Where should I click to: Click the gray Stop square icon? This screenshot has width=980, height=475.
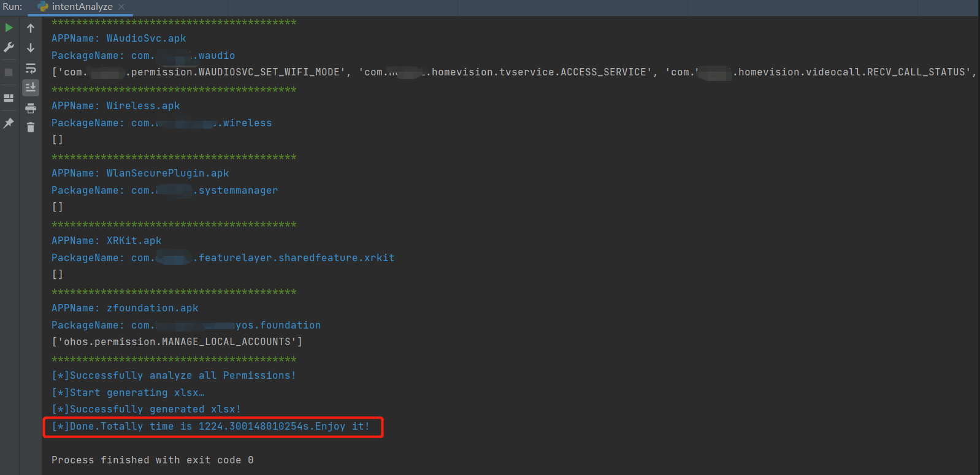pyautogui.click(x=9, y=72)
